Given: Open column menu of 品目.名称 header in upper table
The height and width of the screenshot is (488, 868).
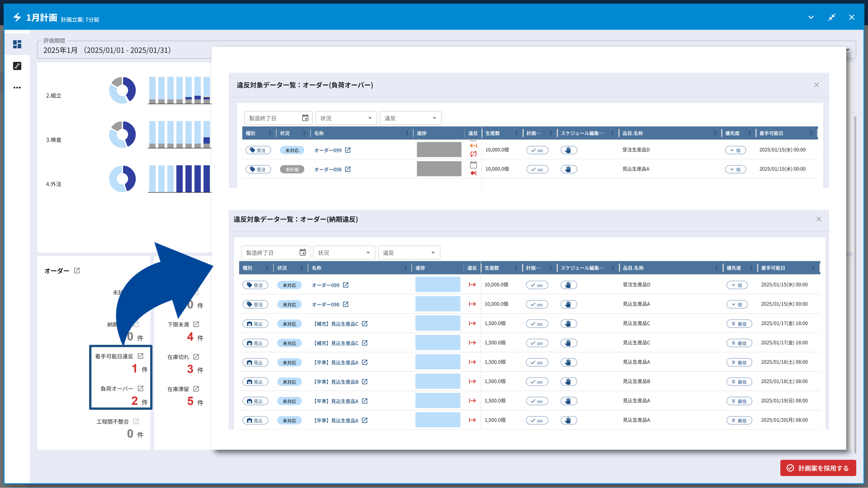Looking at the screenshot, I should [715, 133].
